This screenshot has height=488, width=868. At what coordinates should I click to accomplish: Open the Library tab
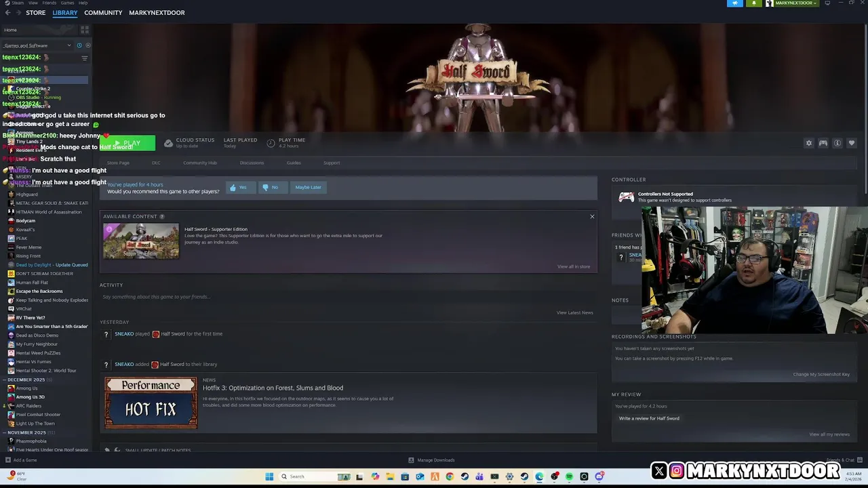(65, 12)
